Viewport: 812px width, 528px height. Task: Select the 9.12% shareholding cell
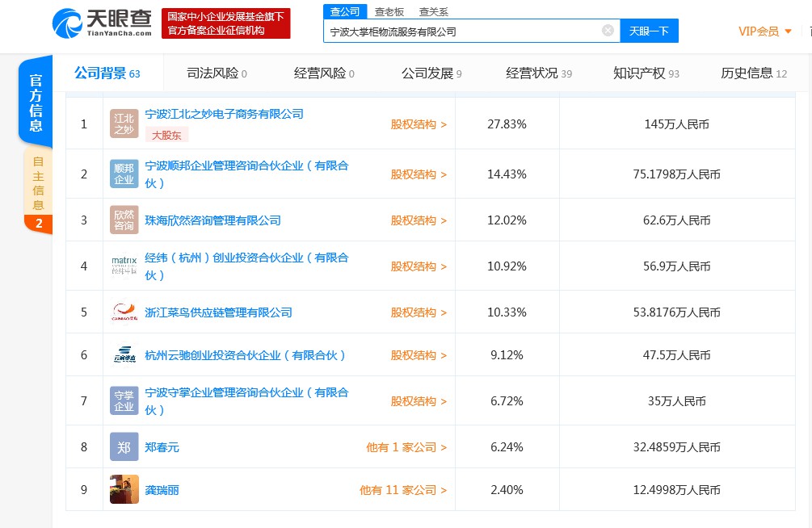pos(507,355)
